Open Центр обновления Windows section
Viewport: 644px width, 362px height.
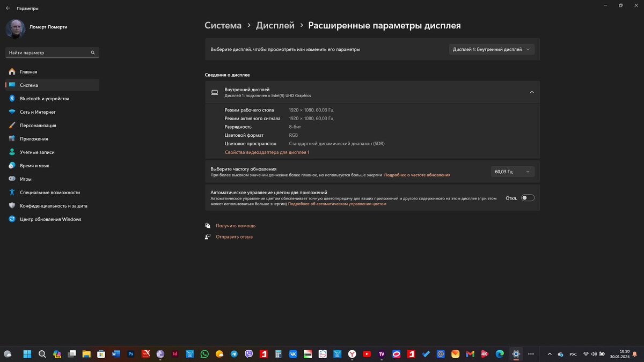pos(52,219)
